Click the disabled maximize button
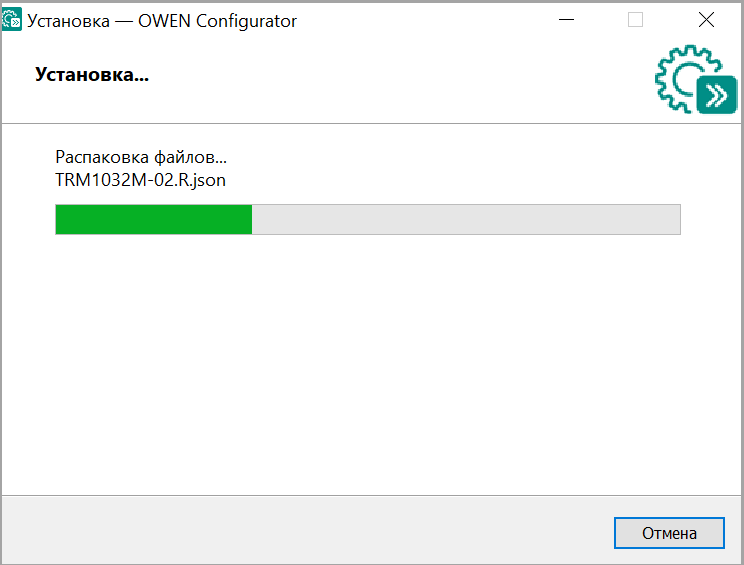 (x=635, y=20)
